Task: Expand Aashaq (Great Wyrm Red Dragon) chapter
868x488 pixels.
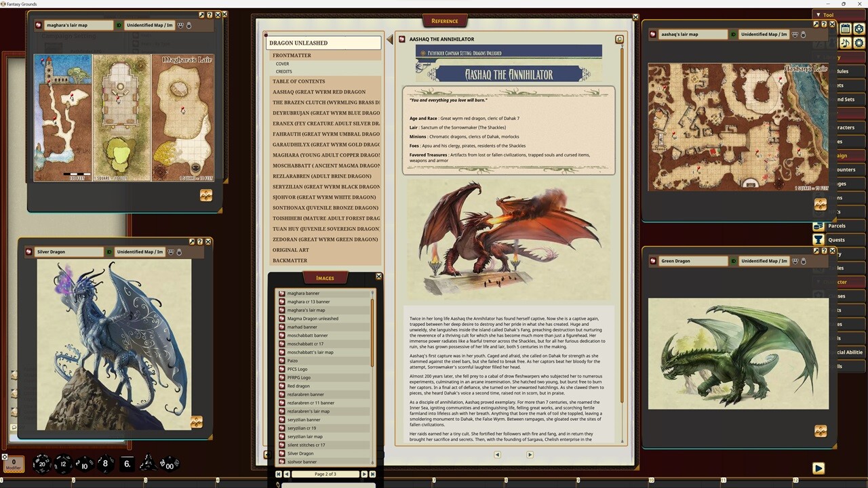Action: point(319,91)
